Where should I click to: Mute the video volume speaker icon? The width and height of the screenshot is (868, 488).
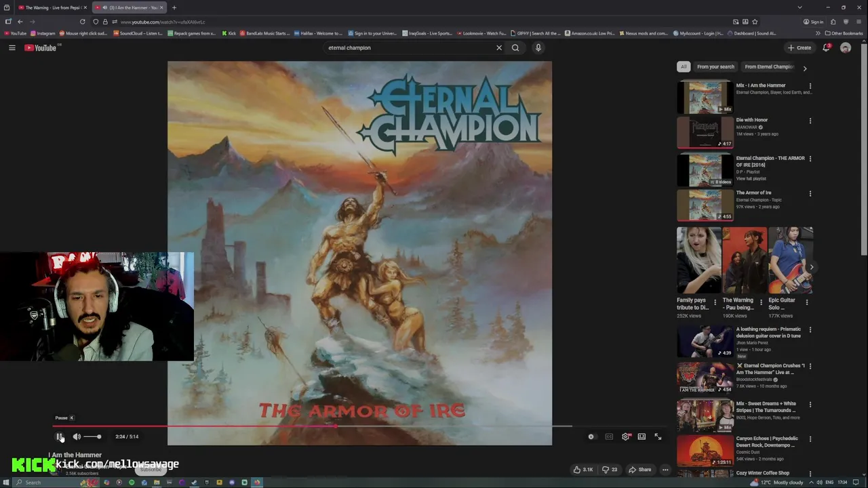[x=77, y=436]
